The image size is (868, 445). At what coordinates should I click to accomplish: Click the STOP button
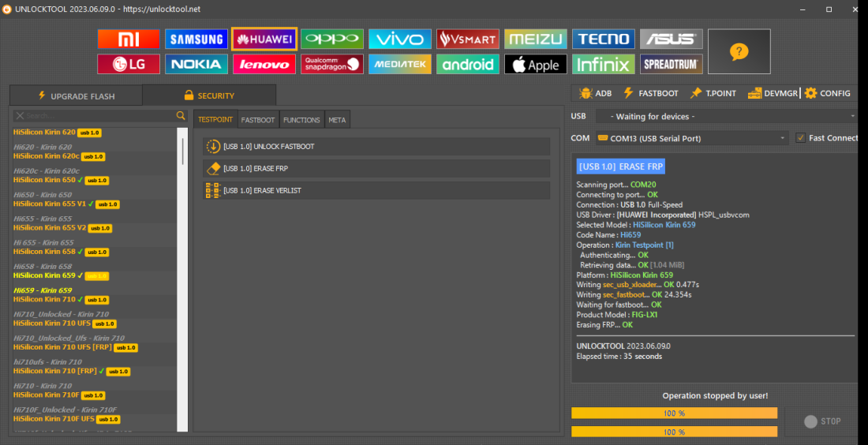pos(822,421)
